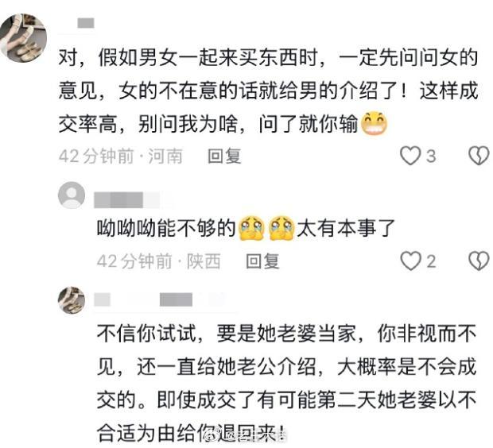The image size is (493, 448).
Task: Select the blurred username of the third commenter
Action: (159, 299)
